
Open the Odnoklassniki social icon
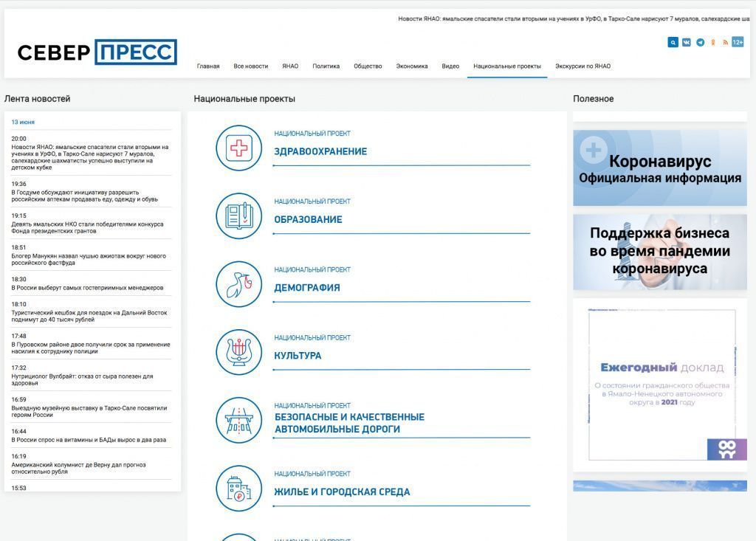[713, 43]
